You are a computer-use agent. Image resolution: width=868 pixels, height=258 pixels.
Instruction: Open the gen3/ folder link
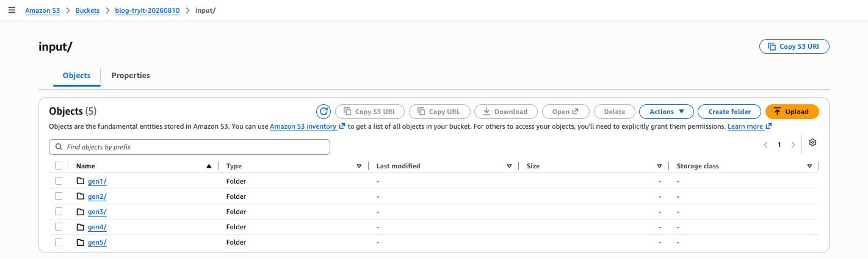(x=97, y=212)
